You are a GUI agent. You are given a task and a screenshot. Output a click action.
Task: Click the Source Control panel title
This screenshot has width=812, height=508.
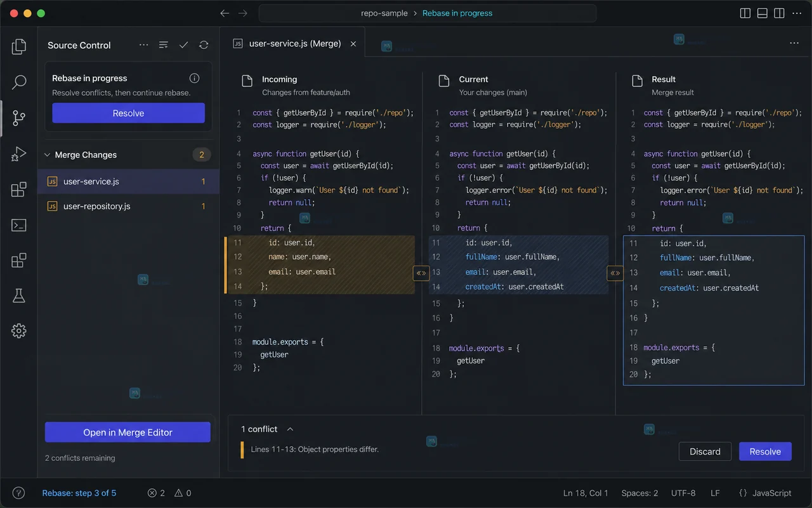click(79, 45)
